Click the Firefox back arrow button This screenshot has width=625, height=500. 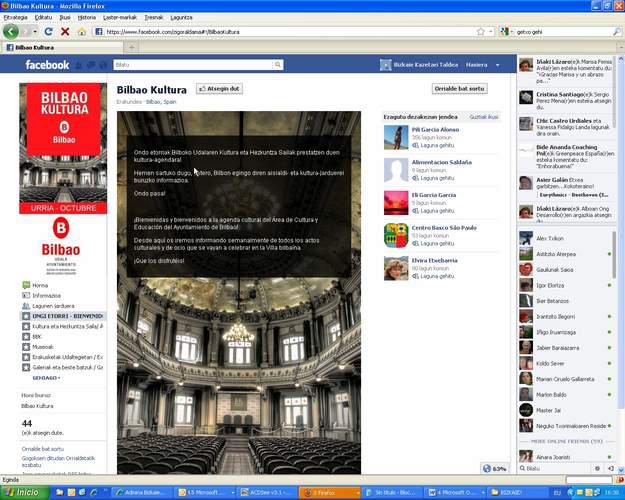11,31
